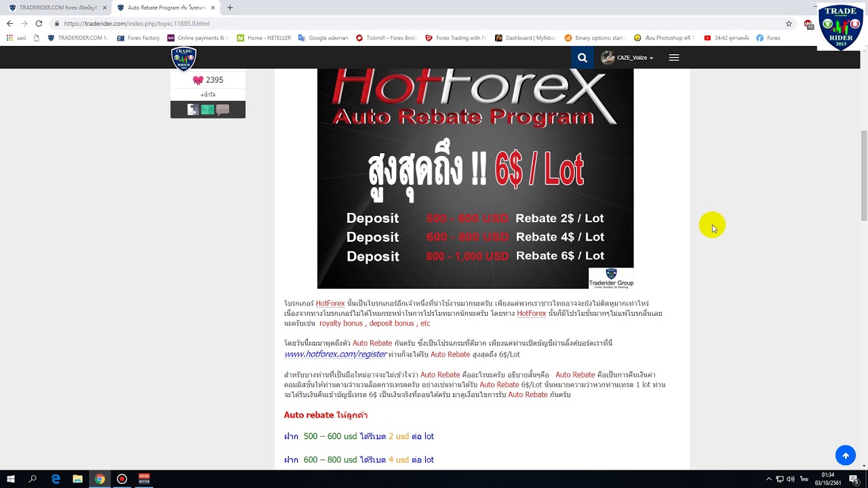Open the Windows Start menu

[11, 479]
